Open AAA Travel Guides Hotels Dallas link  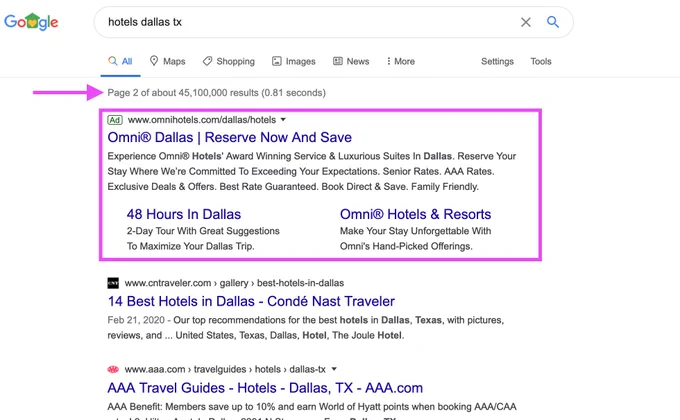click(x=265, y=387)
